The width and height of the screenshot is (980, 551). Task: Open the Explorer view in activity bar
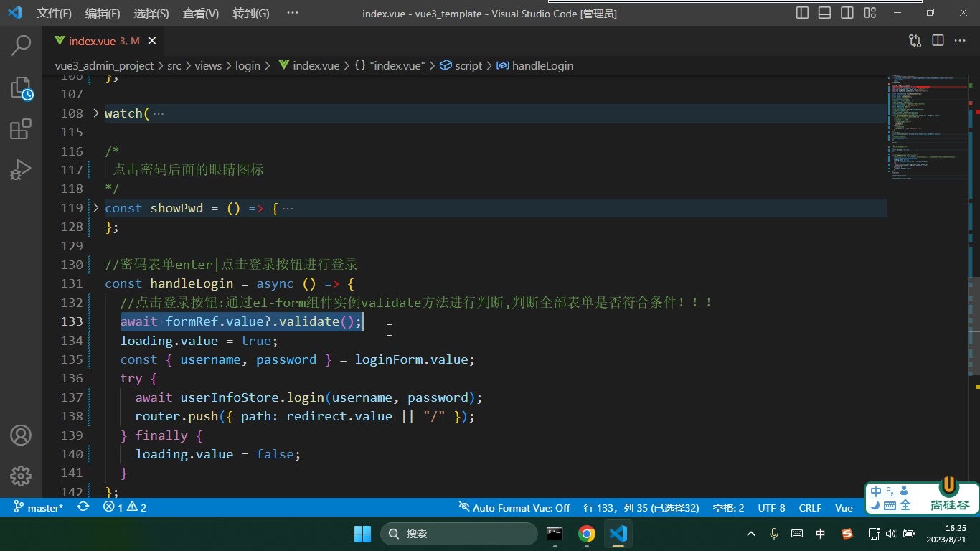[x=21, y=88]
